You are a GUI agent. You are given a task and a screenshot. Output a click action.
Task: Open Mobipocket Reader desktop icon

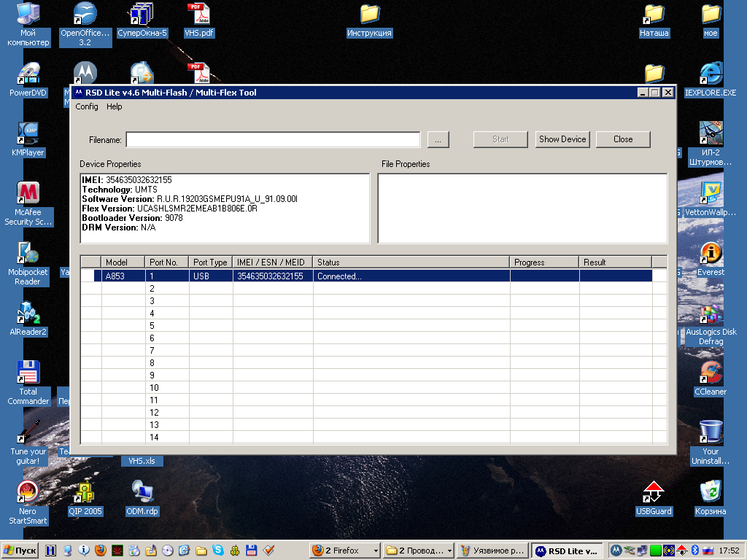coord(28,264)
